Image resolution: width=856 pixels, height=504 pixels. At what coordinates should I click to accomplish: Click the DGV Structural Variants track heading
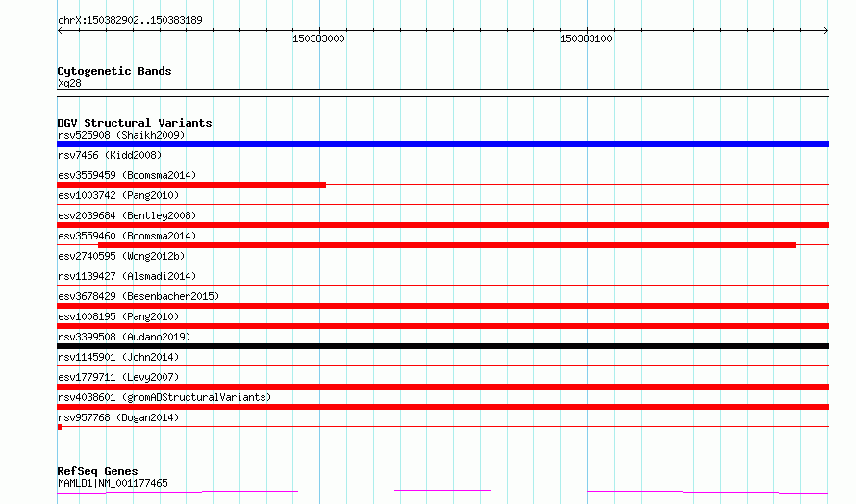pos(135,123)
